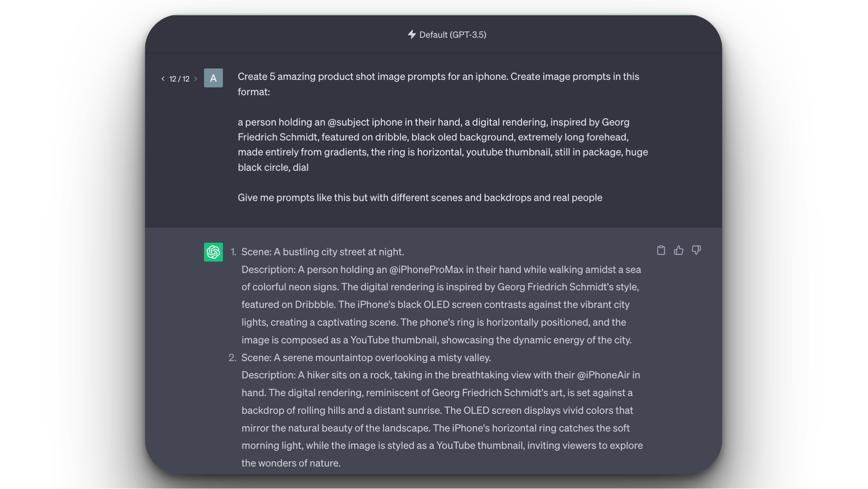This screenshot has height=489, width=868.
Task: Click the '@subject iphone' format paragraph
Action: [443, 144]
